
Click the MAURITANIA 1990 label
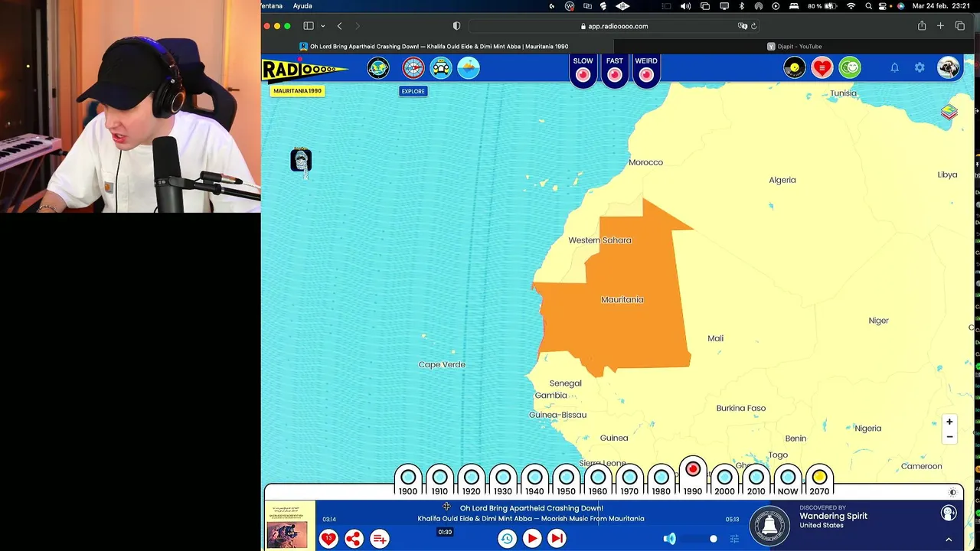(x=298, y=91)
